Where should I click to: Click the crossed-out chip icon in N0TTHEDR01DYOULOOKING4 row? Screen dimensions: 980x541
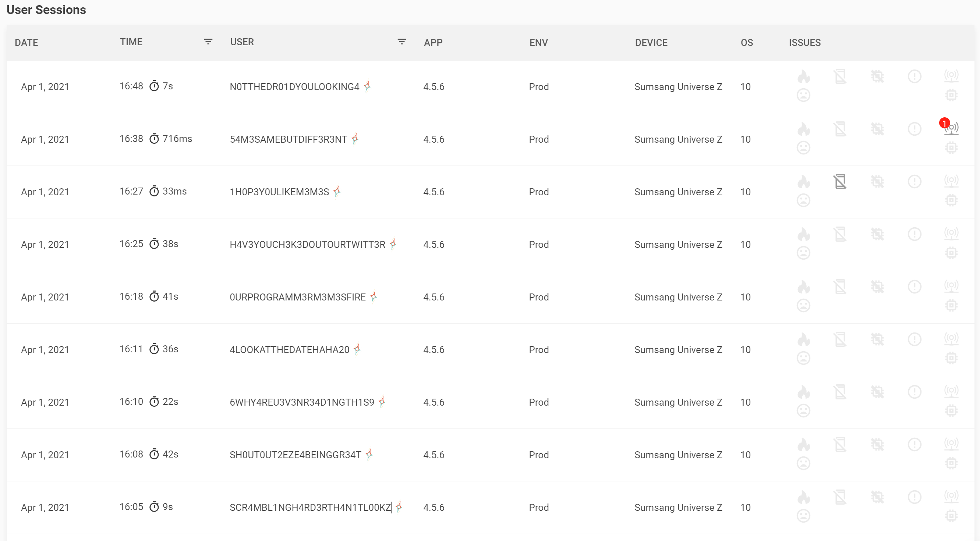(x=877, y=76)
